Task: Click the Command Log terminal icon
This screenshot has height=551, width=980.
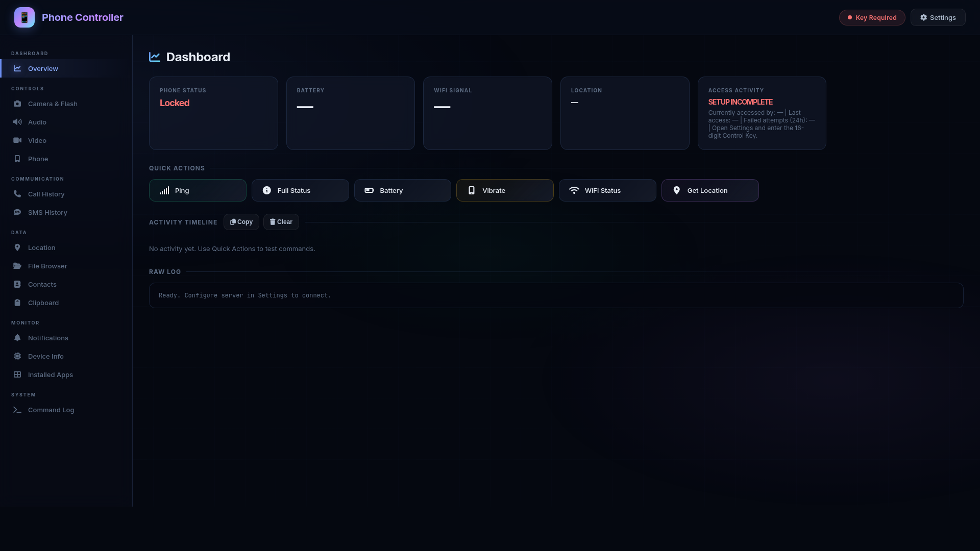Action: [17, 410]
